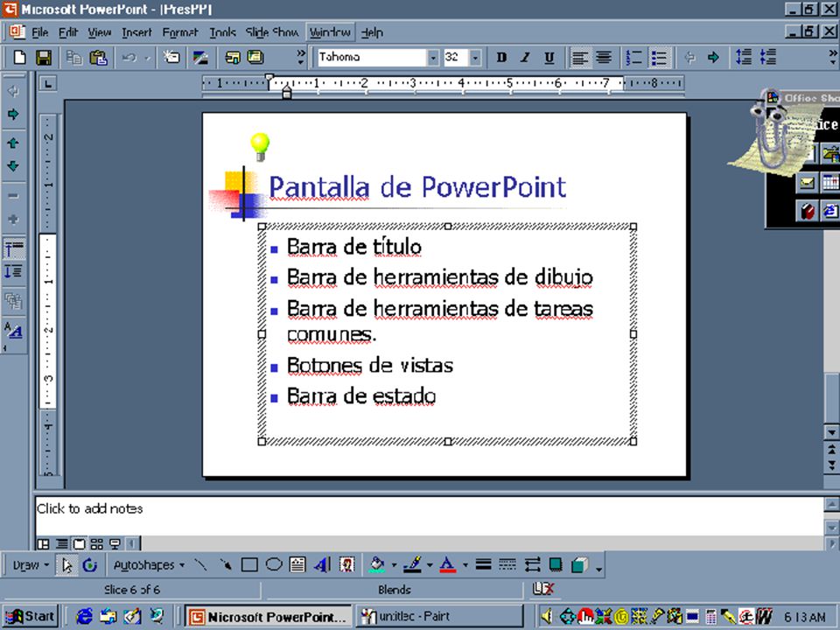The width and height of the screenshot is (840, 630).
Task: Click the Free Rotate tool
Action: point(90,565)
